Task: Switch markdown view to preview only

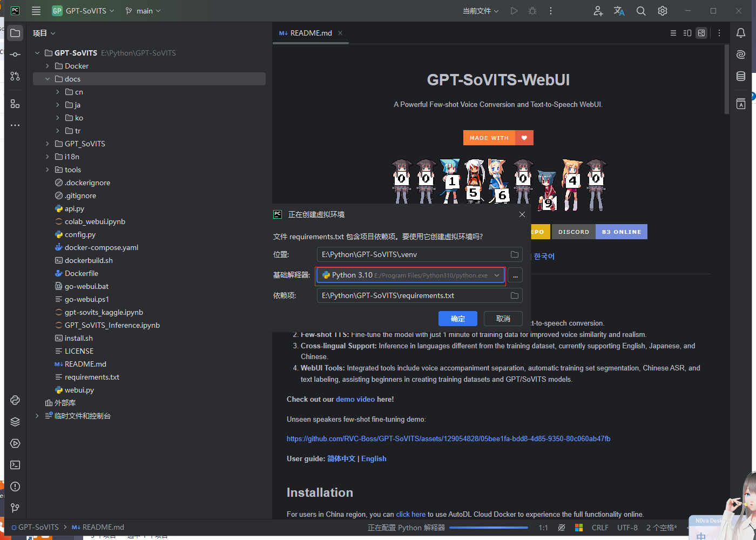Action: (701, 33)
